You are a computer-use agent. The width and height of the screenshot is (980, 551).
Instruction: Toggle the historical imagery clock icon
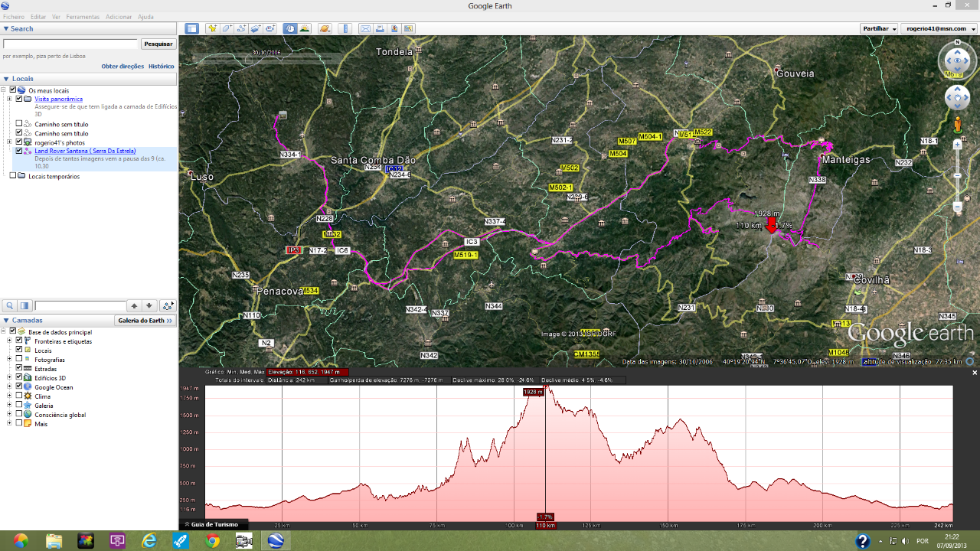click(290, 29)
